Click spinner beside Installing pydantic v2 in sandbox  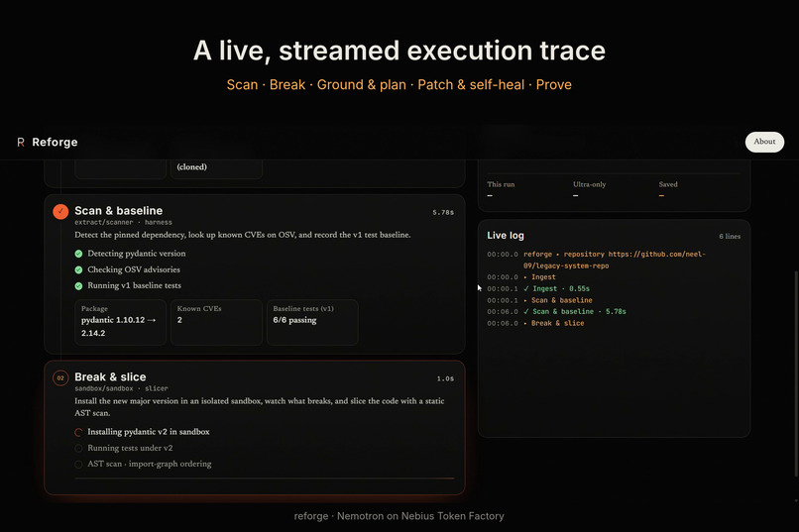tap(78, 432)
